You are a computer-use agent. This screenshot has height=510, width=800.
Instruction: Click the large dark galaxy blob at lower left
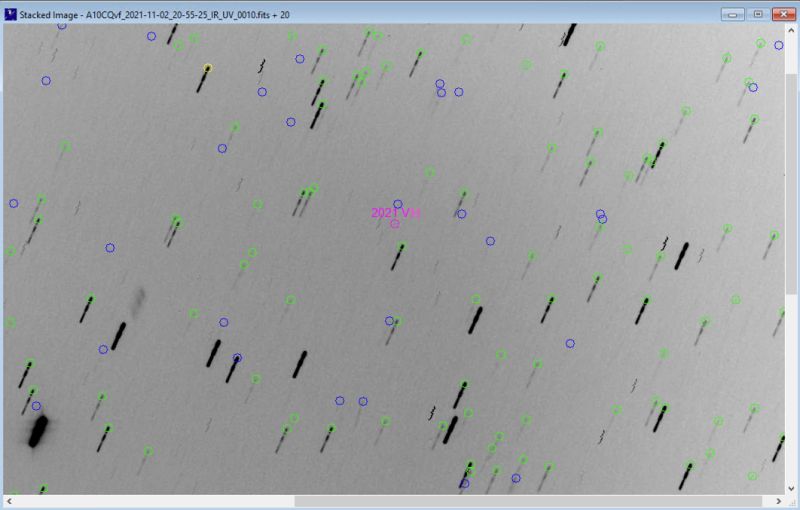(x=38, y=431)
